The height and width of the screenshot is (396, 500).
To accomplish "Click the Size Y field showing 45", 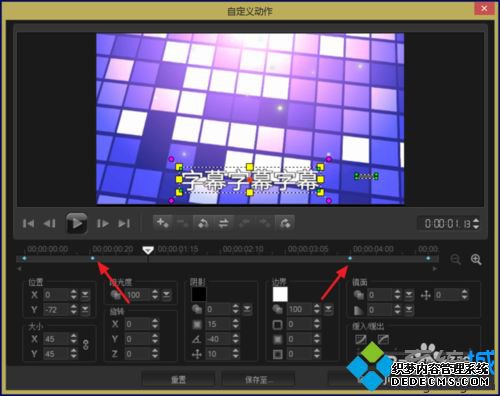I will coord(56,354).
